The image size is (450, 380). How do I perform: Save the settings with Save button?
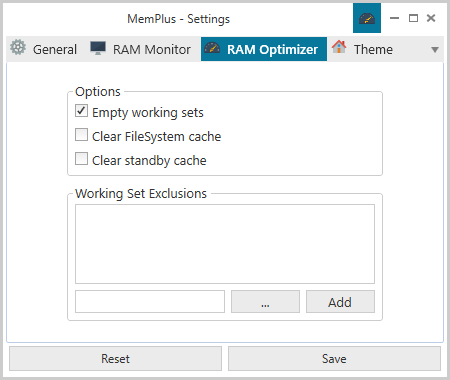(334, 359)
